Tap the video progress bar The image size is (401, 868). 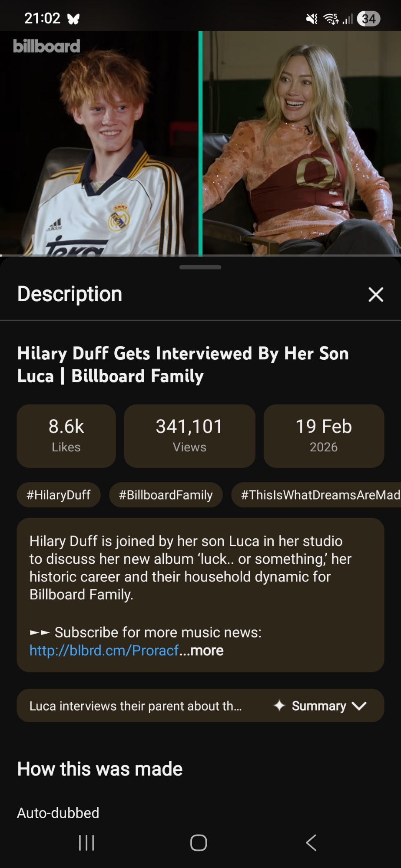(x=200, y=255)
